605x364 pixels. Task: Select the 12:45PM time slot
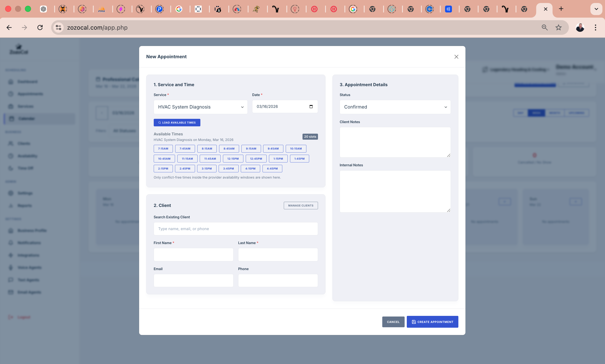(x=256, y=158)
